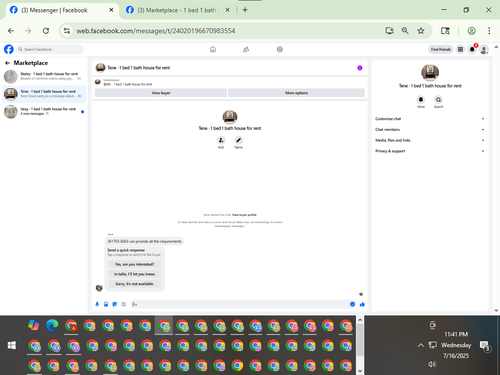The height and width of the screenshot is (375, 500).
Task: Open the Chrome three-dot menu
Action: 489,31
